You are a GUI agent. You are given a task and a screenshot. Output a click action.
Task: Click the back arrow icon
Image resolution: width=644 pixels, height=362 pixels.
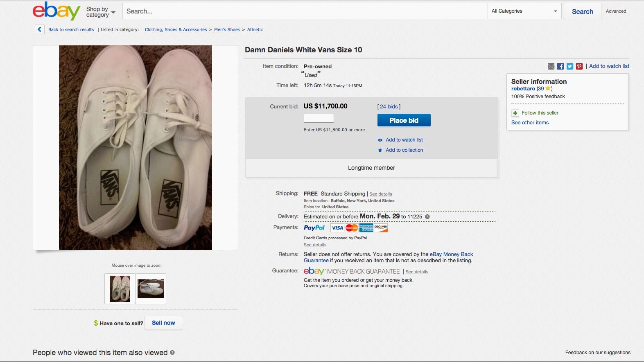click(39, 29)
